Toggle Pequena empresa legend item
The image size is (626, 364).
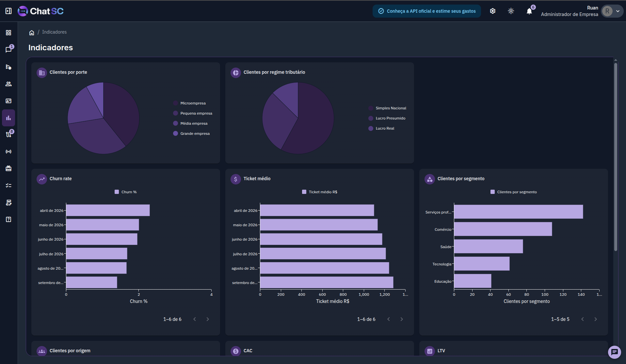point(193,113)
